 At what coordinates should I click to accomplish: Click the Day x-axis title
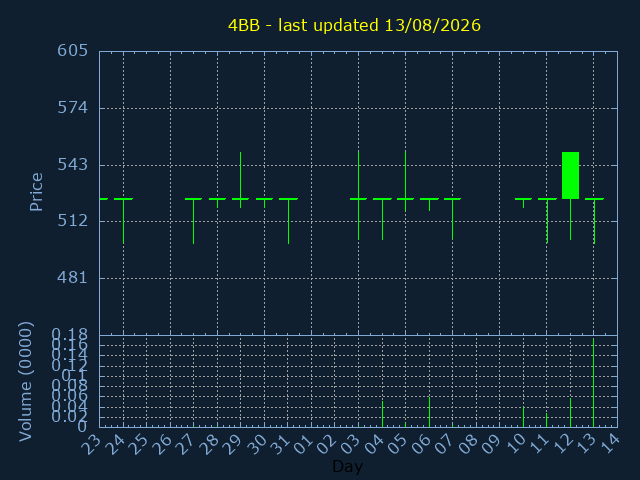point(347,466)
